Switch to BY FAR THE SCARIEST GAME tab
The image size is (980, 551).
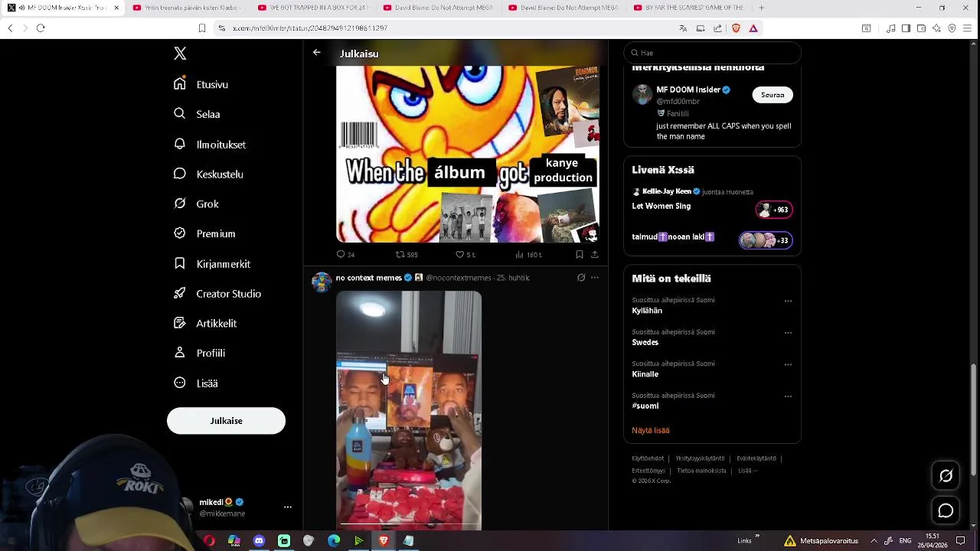click(688, 8)
